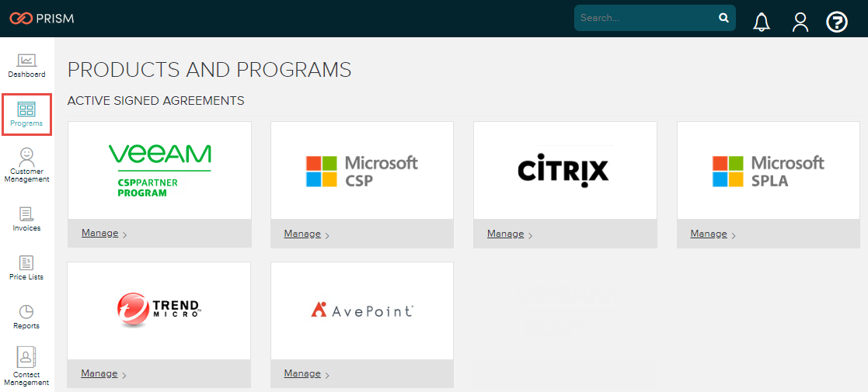Click the PRISM infinity logo icon
Viewport: 868px width, 392px height.
[x=22, y=19]
